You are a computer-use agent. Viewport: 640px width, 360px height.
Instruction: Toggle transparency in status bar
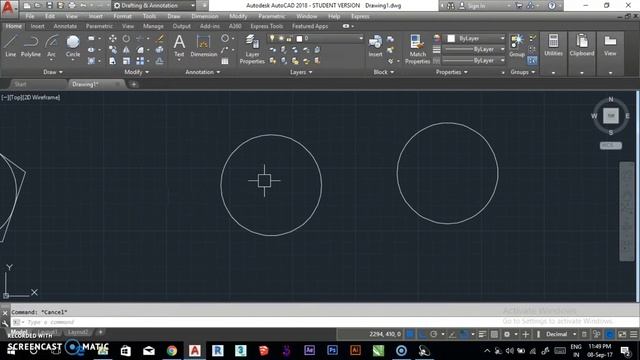[494, 334]
